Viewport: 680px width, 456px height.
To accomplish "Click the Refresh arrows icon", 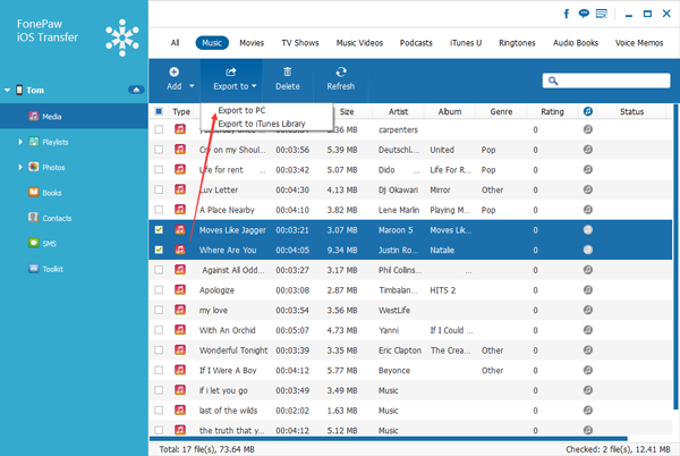I will coord(341,72).
